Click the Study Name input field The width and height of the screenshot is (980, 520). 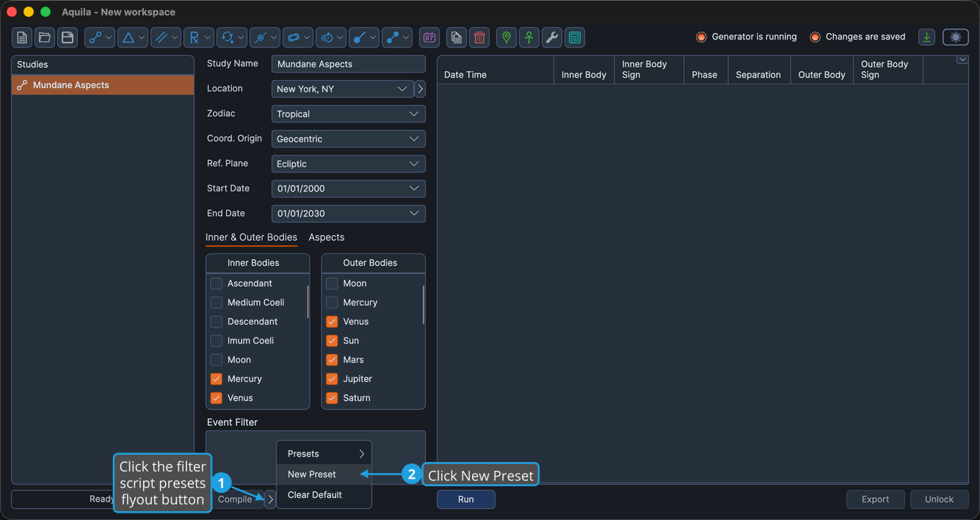pos(348,64)
